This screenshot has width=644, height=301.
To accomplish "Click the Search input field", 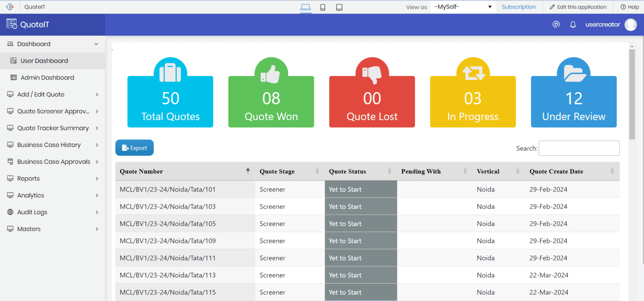I will tap(579, 148).
